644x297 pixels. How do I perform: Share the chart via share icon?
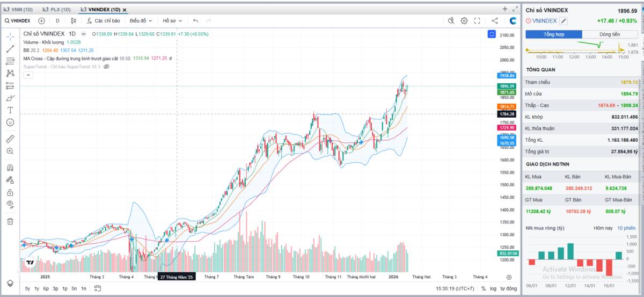point(495,20)
